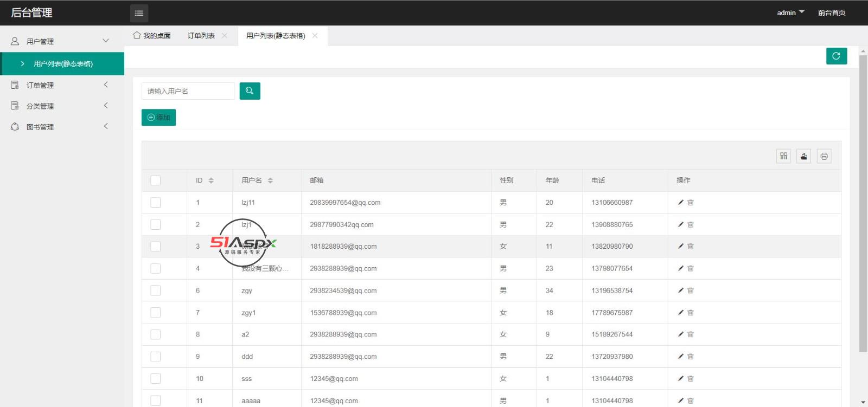The image size is (868, 407).
Task: Toggle the sidebar hamburger menu icon
Action: click(139, 13)
